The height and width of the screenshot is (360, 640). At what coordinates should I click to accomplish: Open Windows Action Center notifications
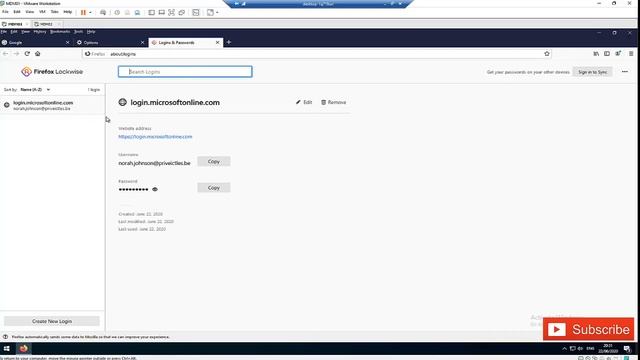tap(627, 349)
